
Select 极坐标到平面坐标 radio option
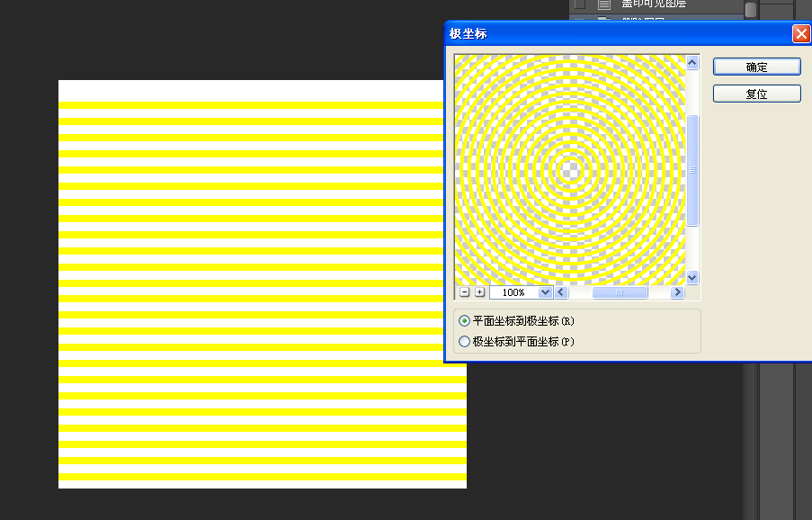pyautogui.click(x=465, y=342)
